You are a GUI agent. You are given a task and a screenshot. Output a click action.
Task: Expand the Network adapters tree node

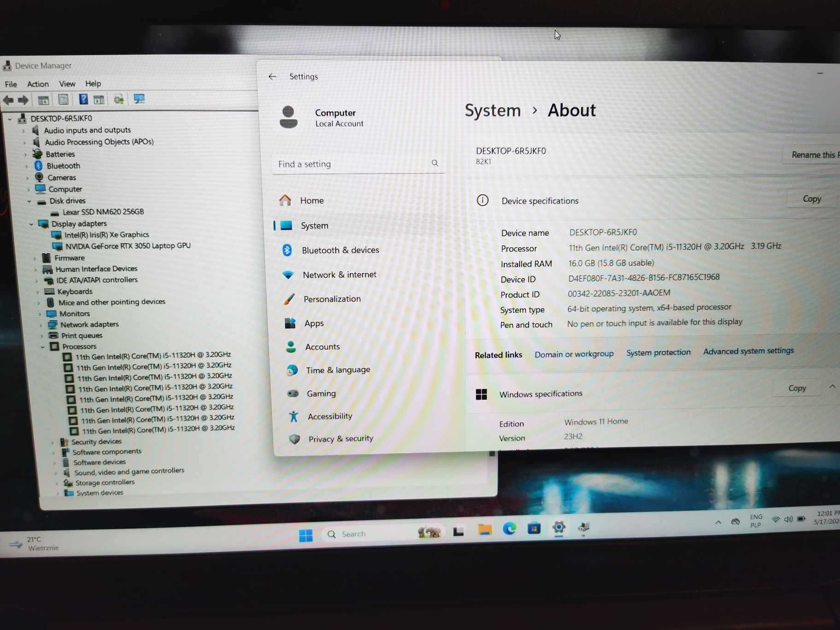pos(41,325)
